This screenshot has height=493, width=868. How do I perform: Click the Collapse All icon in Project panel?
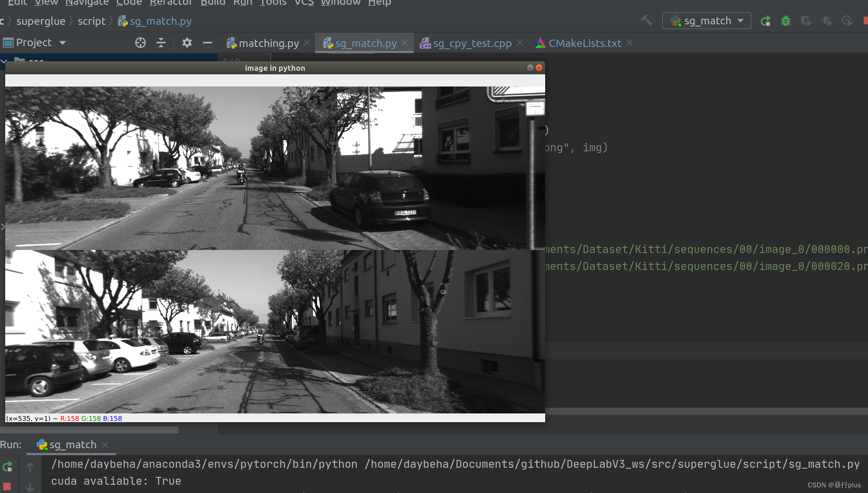pyautogui.click(x=161, y=43)
